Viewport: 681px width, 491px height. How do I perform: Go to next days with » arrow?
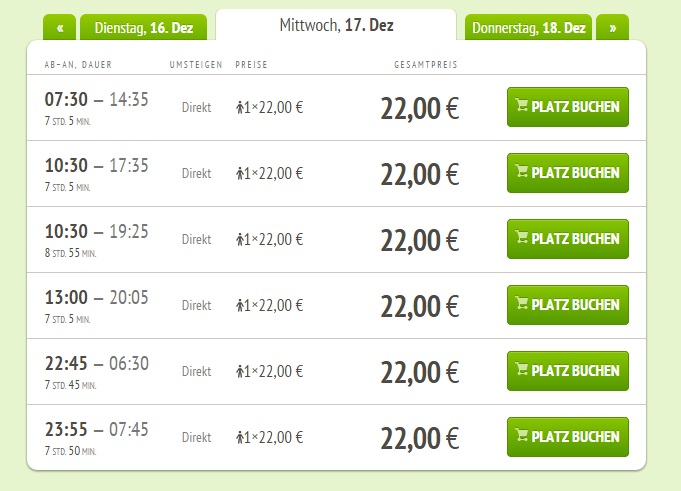click(612, 28)
